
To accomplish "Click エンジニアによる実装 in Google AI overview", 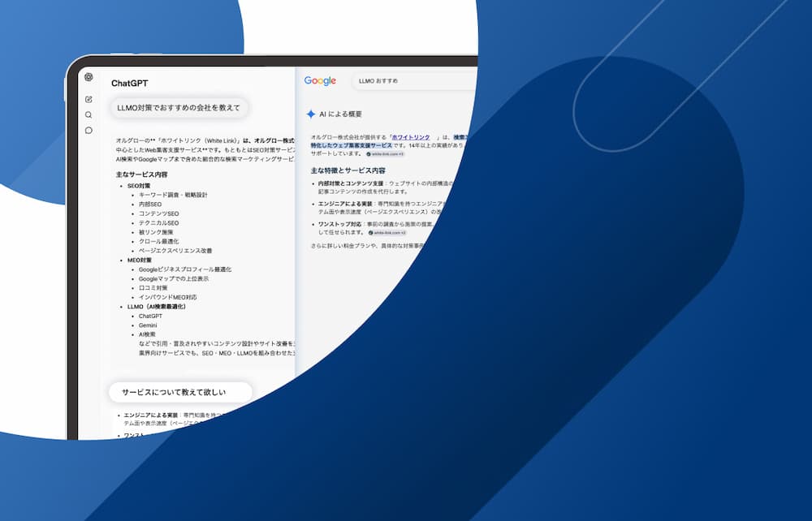I will coord(345,204).
